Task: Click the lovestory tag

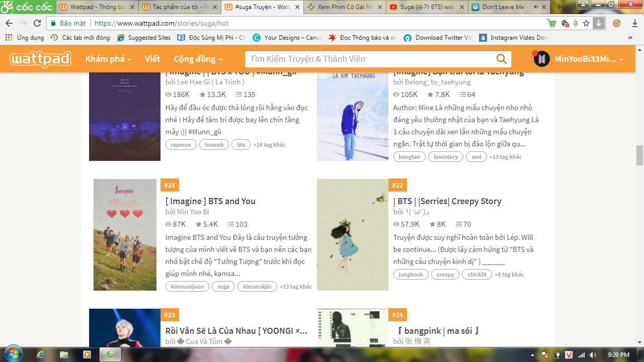Action: [446, 157]
